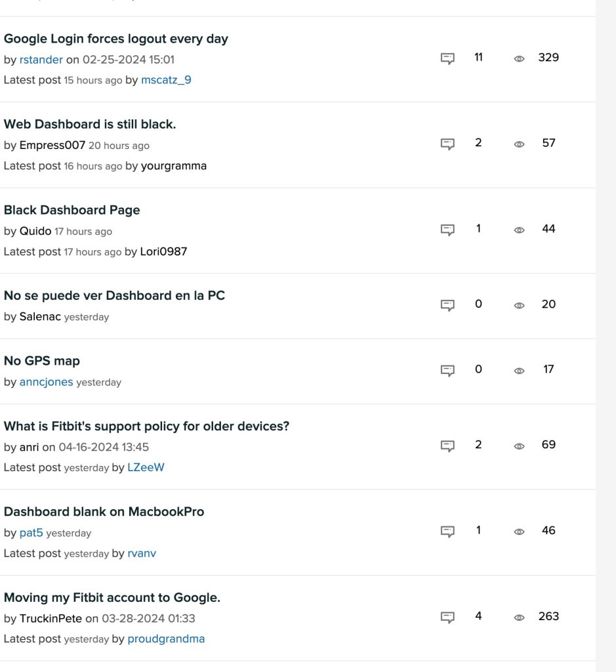The width and height of the screenshot is (616, 672).
Task: Click reply icon for Google Login thread
Action: (x=447, y=58)
